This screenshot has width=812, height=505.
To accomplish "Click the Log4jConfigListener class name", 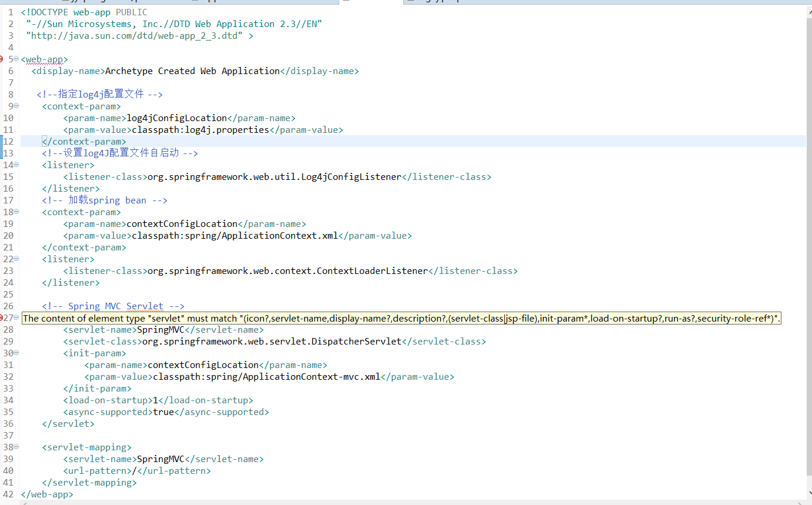I will tap(275, 177).
